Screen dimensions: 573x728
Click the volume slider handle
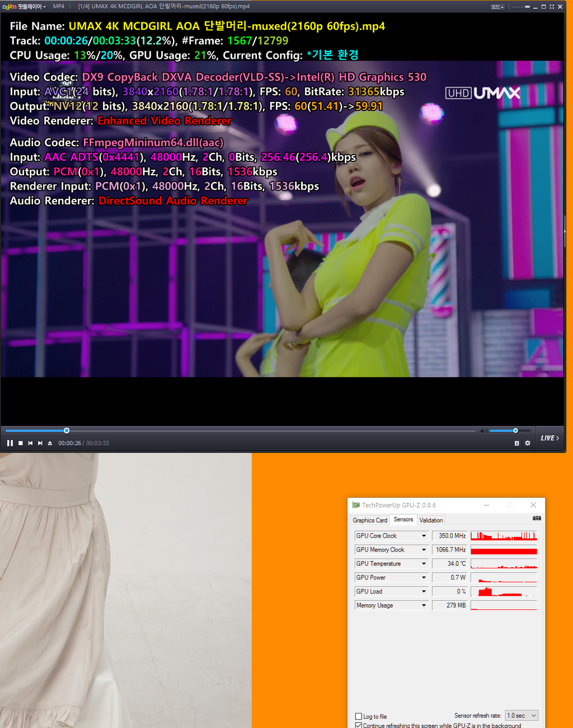515,431
